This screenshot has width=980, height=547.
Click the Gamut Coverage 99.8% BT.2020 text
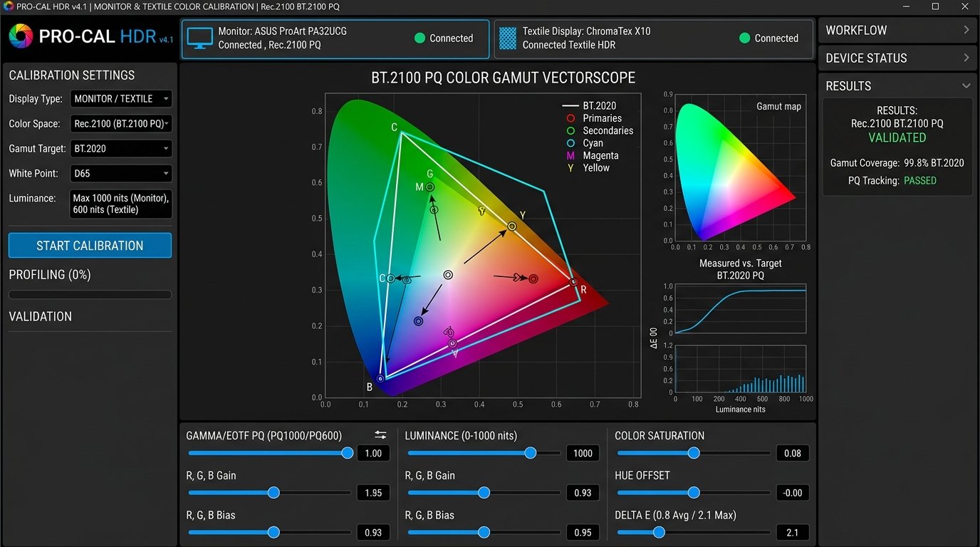pos(897,163)
